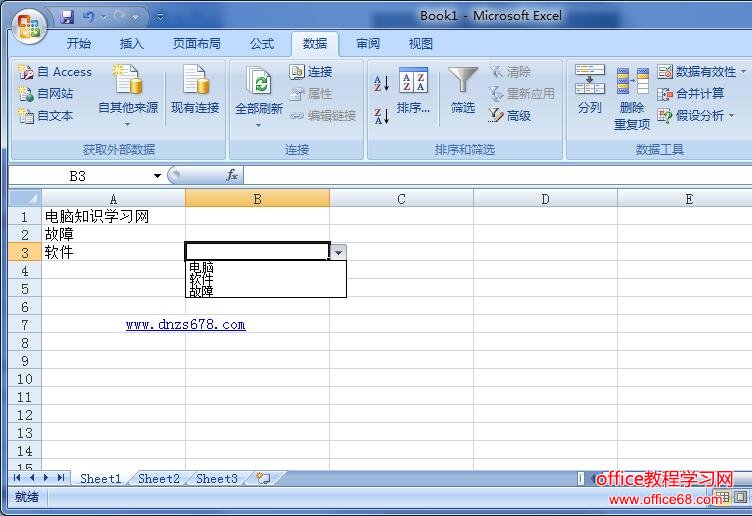Image resolution: width=752 pixels, height=516 pixels.
Task: Expand the 全部刷新 dropdown arrow
Action: (258, 126)
